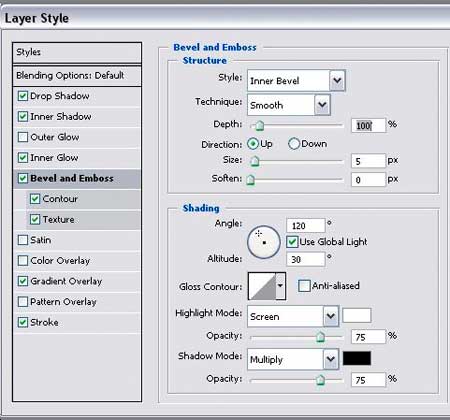Open the Gloss Contour picker arrow
The width and height of the screenshot is (450, 420).
coord(281,286)
